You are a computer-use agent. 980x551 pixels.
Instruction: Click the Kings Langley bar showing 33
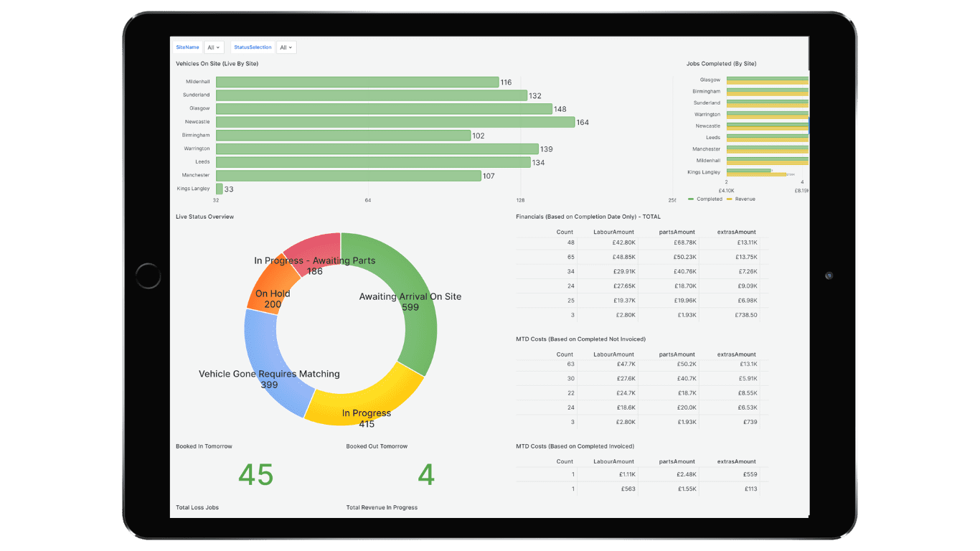coord(220,189)
